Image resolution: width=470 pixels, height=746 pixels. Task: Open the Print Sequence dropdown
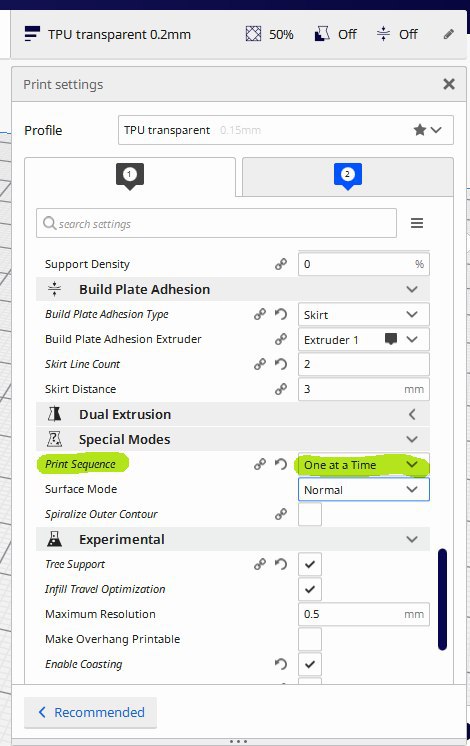coord(363,465)
